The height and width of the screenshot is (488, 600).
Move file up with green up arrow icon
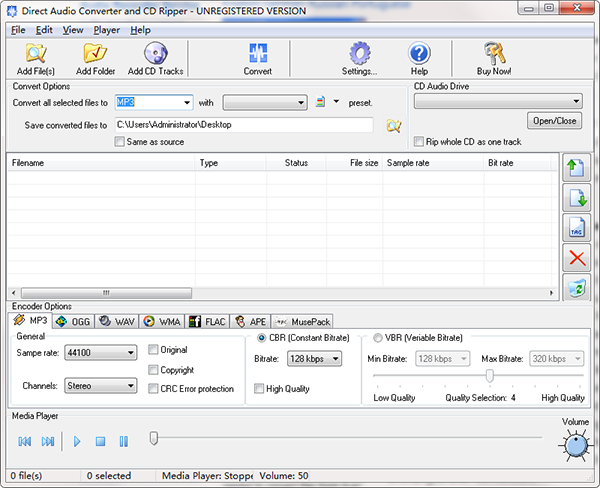coord(576,168)
